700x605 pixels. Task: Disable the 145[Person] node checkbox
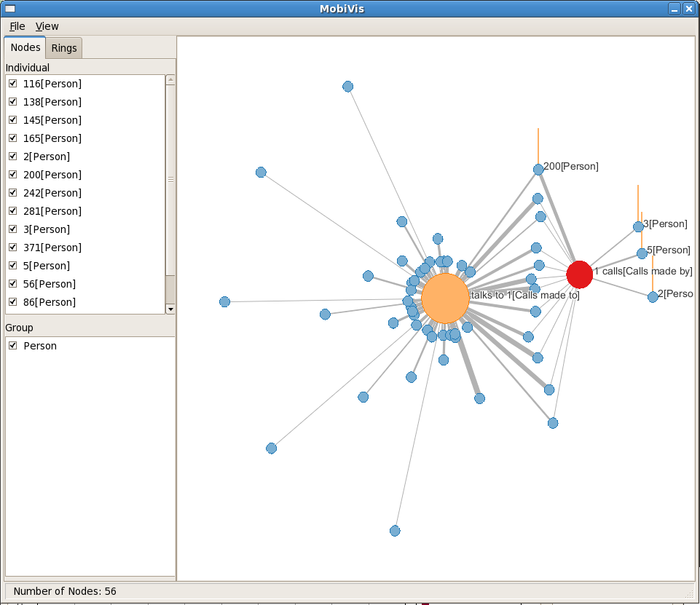tap(13, 120)
